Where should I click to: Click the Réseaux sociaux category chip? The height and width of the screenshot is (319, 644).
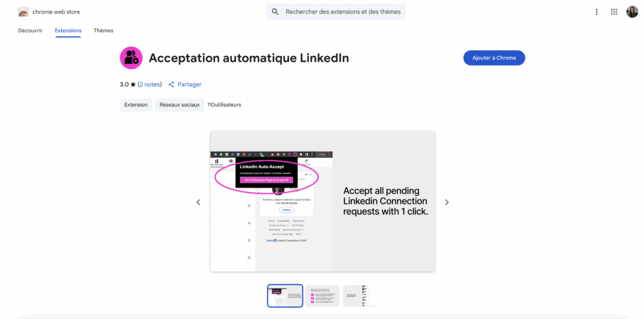pos(179,104)
